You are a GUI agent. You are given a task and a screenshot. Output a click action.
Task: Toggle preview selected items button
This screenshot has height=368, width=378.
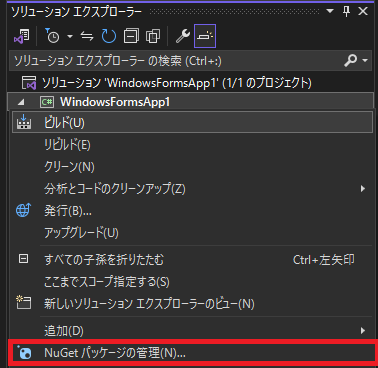point(205,36)
